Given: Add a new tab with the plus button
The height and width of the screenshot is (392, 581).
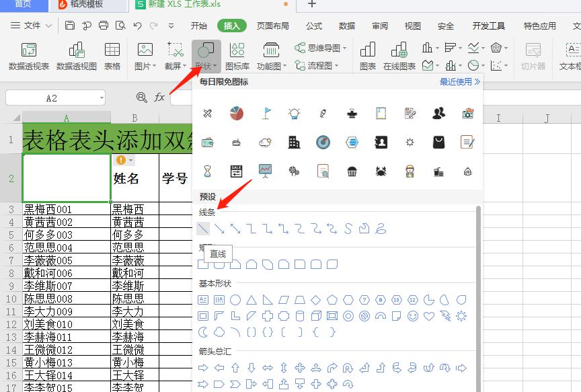Looking at the screenshot, I should click(x=312, y=4).
